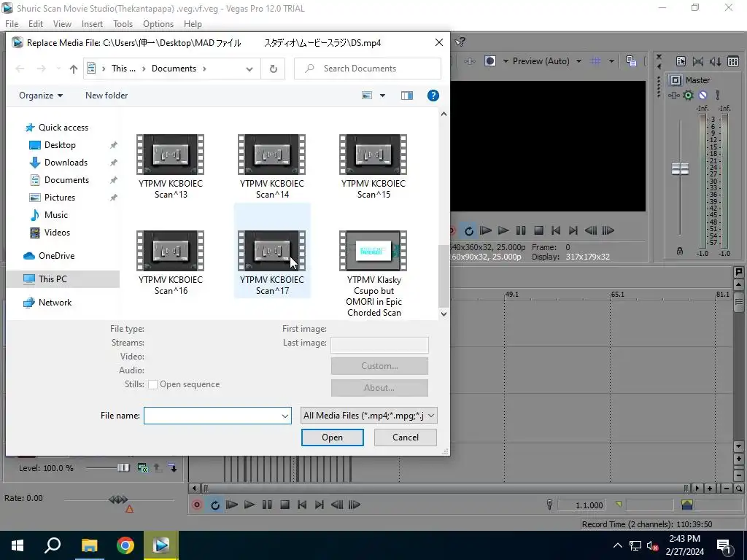Screen dimensions: 747x560
Task: Go to Start in the preview window
Action: pos(556,231)
